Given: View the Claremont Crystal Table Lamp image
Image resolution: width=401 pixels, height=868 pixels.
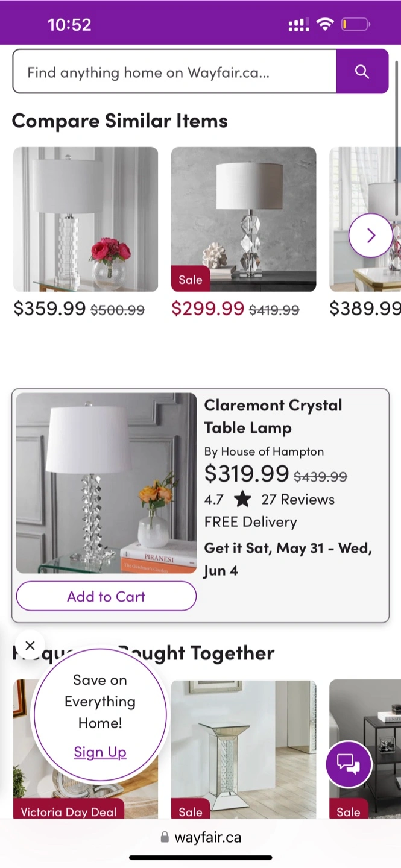Looking at the screenshot, I should click(x=106, y=483).
